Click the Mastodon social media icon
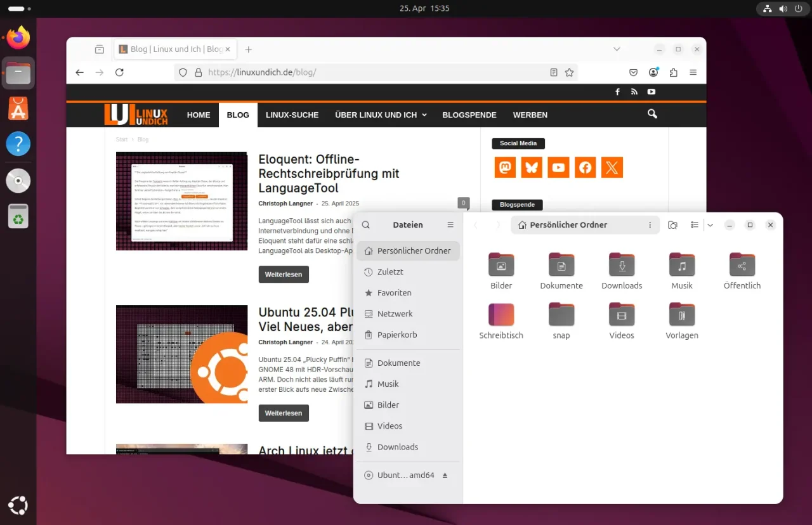 [x=505, y=167]
